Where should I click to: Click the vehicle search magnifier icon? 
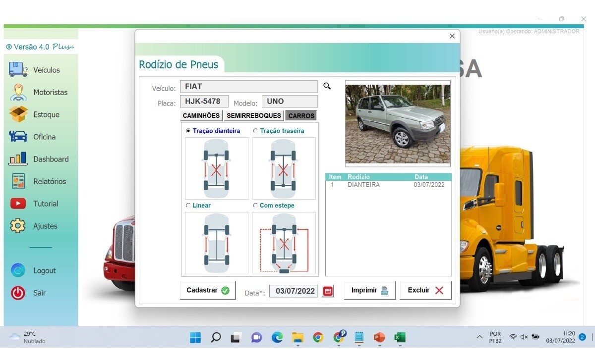coord(327,86)
